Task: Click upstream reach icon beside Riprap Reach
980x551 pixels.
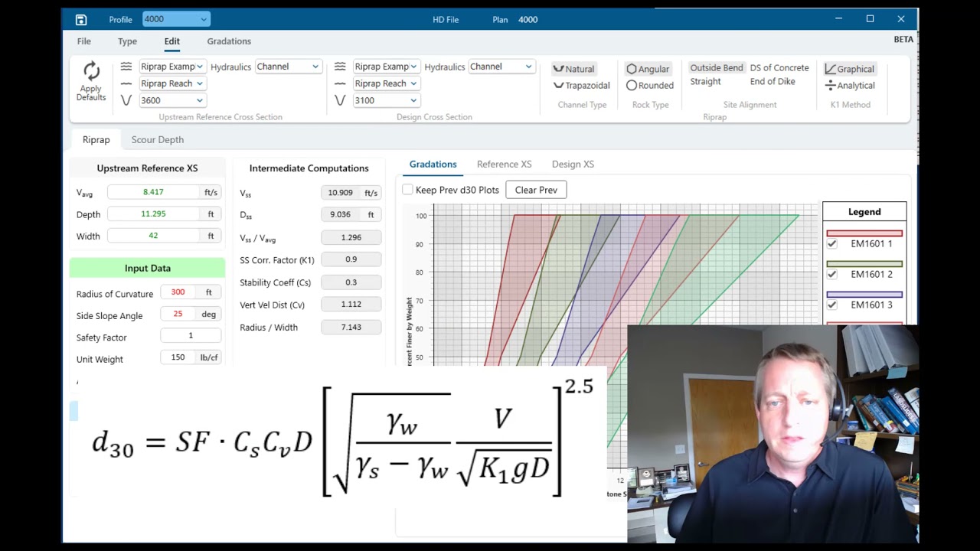Action: point(126,83)
